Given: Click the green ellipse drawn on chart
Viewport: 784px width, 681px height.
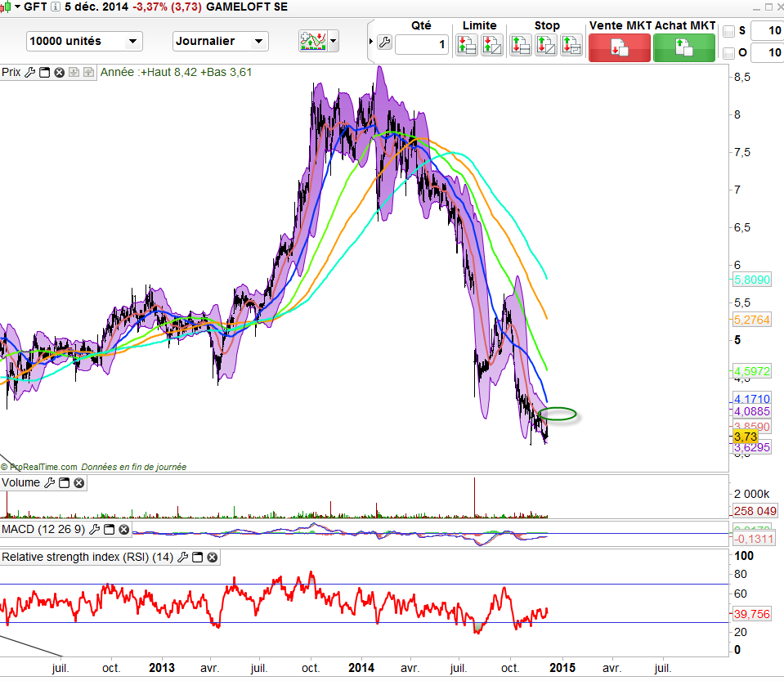Looking at the screenshot, I should (559, 414).
